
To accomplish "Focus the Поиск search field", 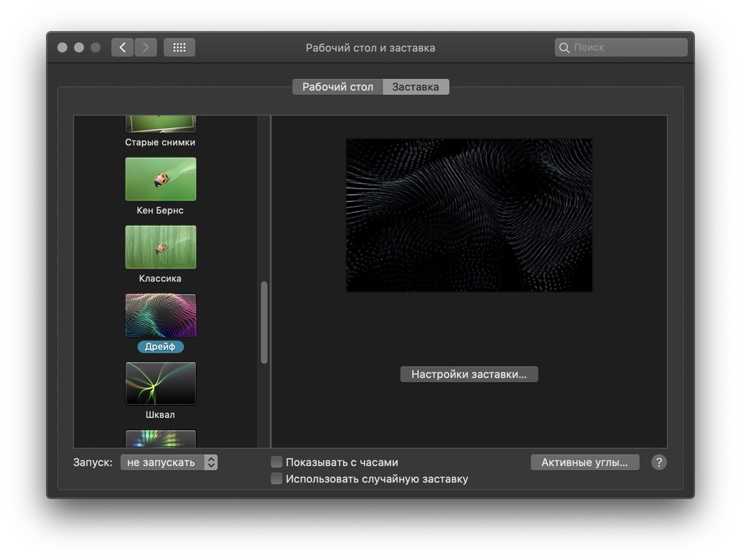I will coord(621,47).
